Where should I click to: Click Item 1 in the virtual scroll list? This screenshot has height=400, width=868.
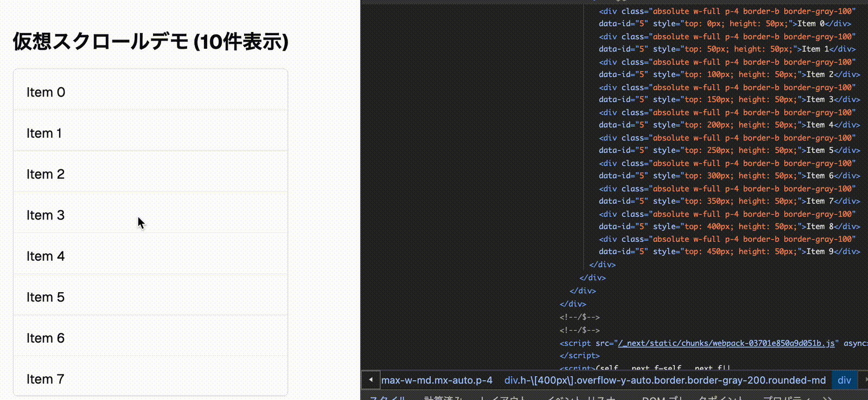pos(150,131)
